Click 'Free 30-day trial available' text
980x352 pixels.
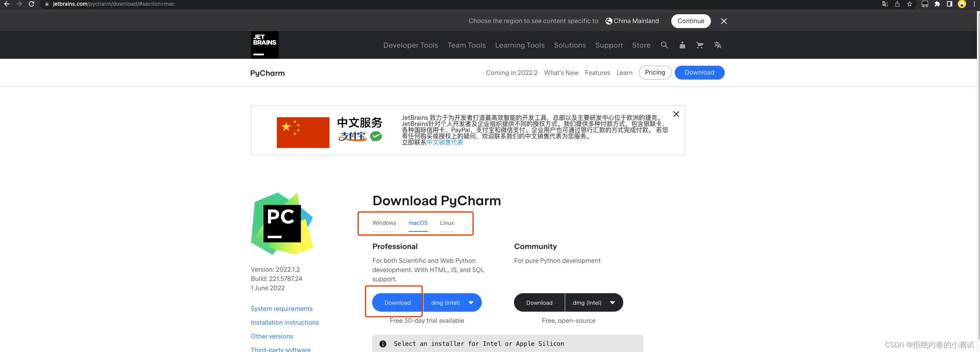(x=427, y=321)
